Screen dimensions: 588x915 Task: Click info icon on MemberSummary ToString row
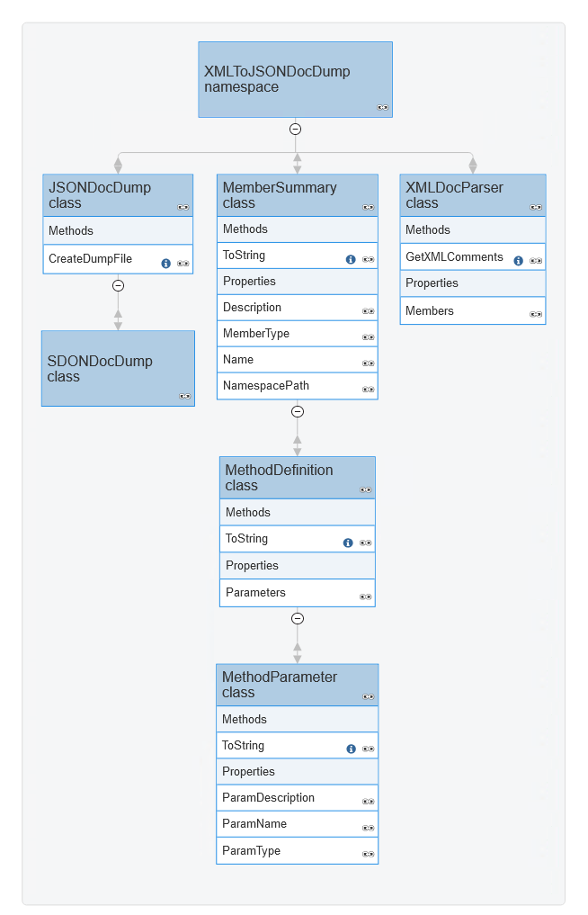click(x=351, y=259)
